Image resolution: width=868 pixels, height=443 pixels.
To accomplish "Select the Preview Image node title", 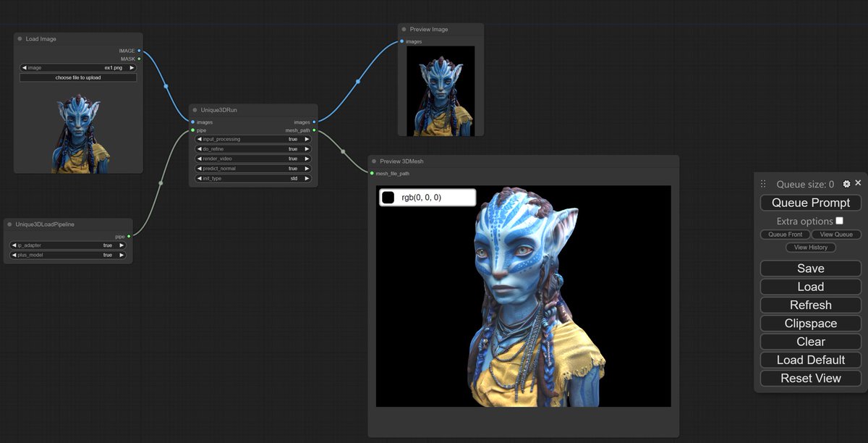I will [429, 30].
